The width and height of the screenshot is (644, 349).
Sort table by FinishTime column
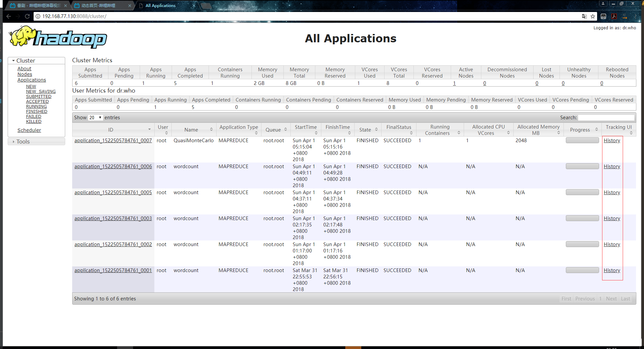click(349, 133)
